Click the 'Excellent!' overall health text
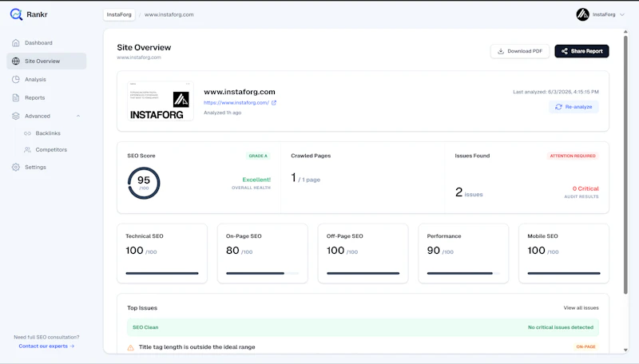The image size is (639, 364). pos(256,180)
